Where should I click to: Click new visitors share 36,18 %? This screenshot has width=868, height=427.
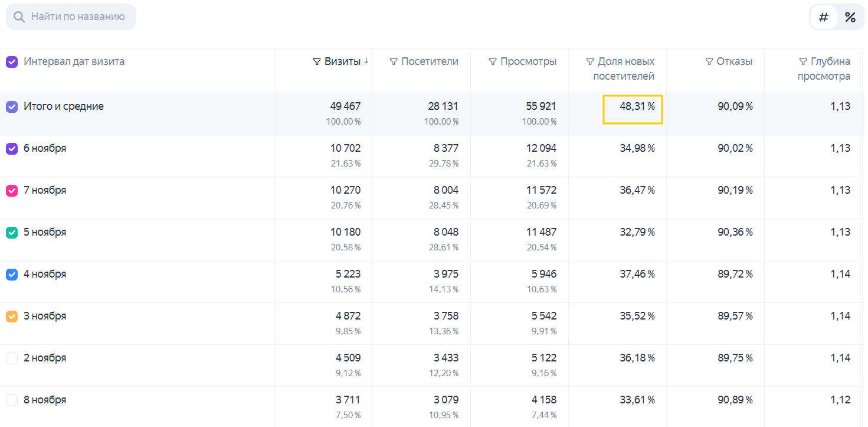click(x=637, y=358)
